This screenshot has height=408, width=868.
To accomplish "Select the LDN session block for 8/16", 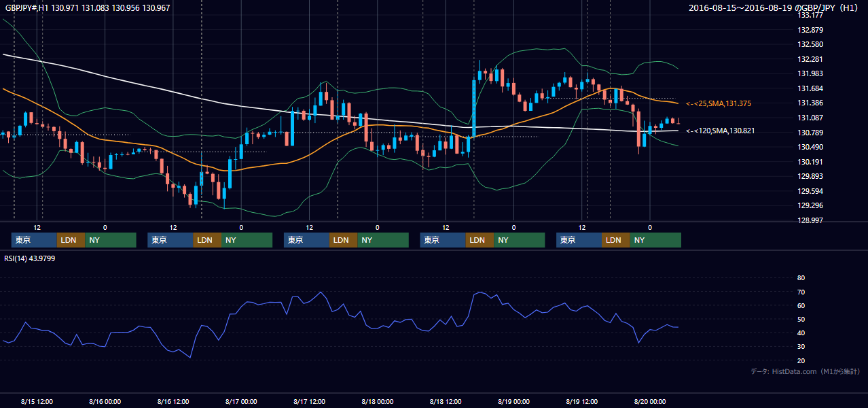I will pyautogui.click(x=207, y=240).
